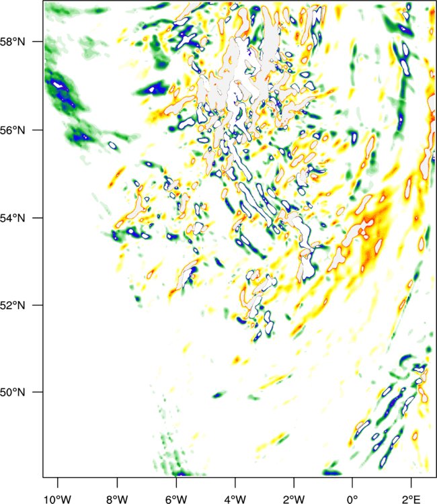The height and width of the screenshot is (504, 437).
Task: Click the 4°W longitude label
Action: click(x=235, y=499)
